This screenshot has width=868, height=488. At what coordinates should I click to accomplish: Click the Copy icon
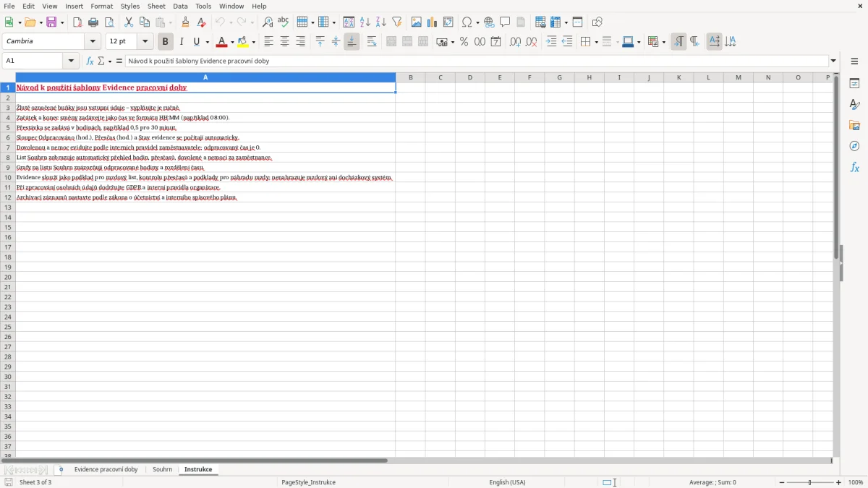(145, 22)
